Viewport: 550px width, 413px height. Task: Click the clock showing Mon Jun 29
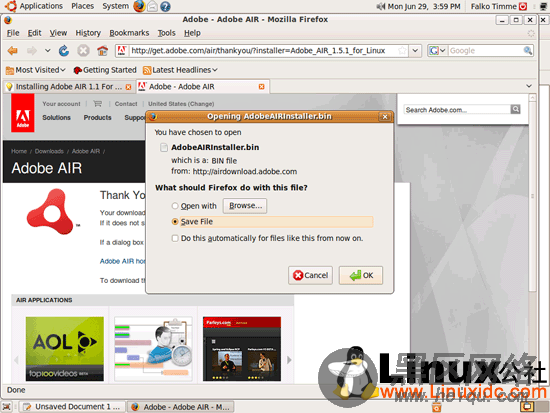click(424, 6)
